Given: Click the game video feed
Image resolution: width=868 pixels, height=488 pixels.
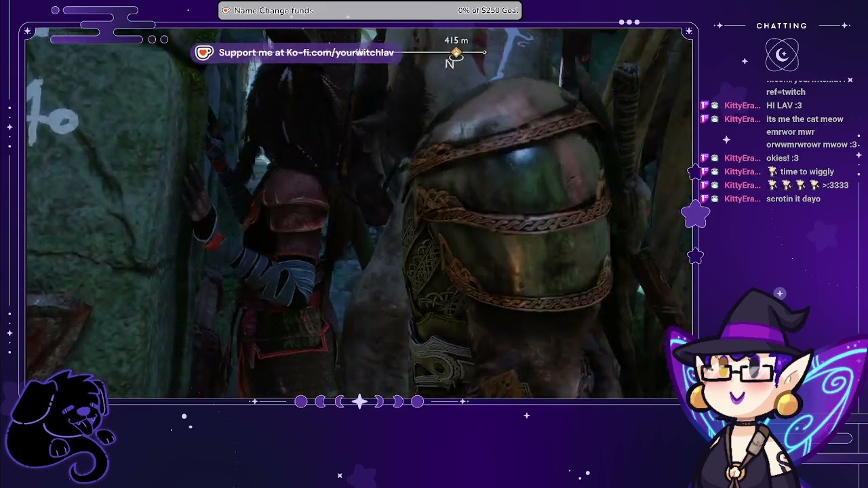Looking at the screenshot, I should tap(359, 213).
